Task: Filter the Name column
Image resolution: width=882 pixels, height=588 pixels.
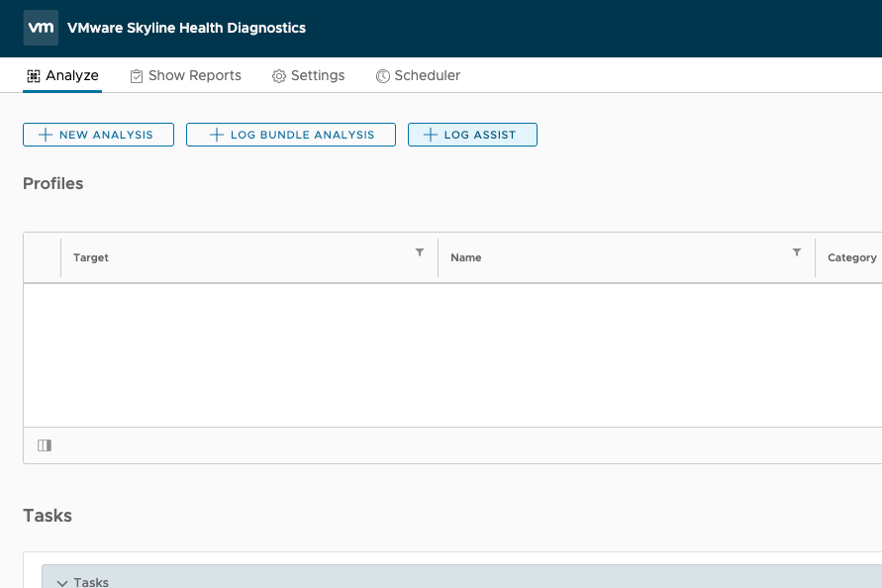Action: pos(797,252)
